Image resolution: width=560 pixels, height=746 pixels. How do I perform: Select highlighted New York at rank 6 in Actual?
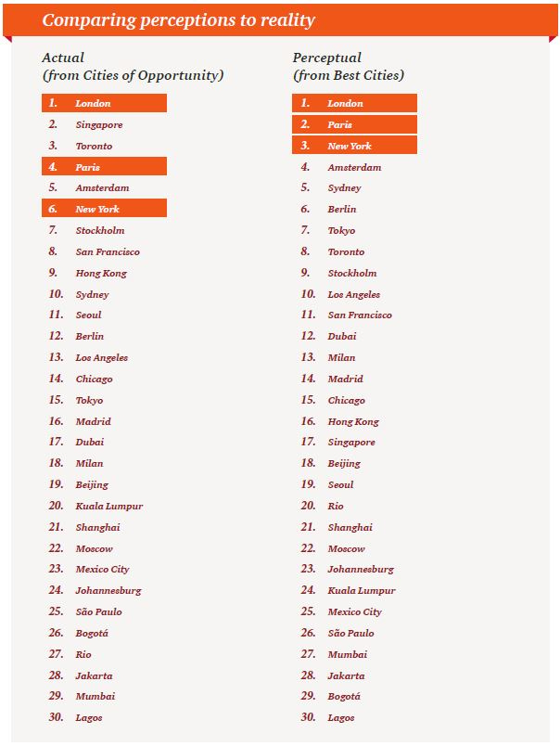pos(104,210)
